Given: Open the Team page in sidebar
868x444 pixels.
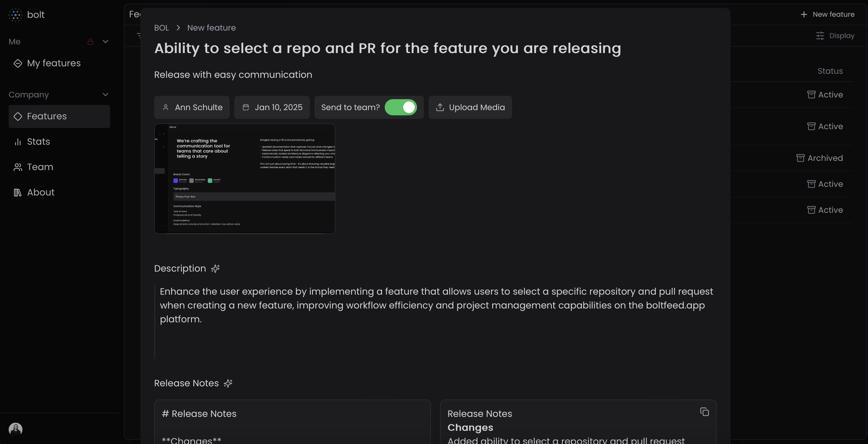Looking at the screenshot, I should (x=40, y=167).
